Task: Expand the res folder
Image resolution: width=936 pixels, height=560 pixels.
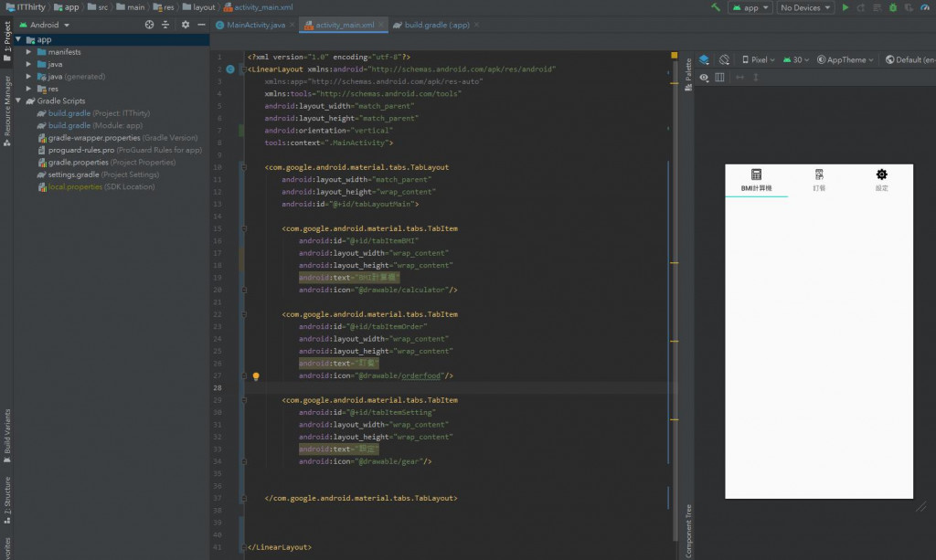Action: 28,89
